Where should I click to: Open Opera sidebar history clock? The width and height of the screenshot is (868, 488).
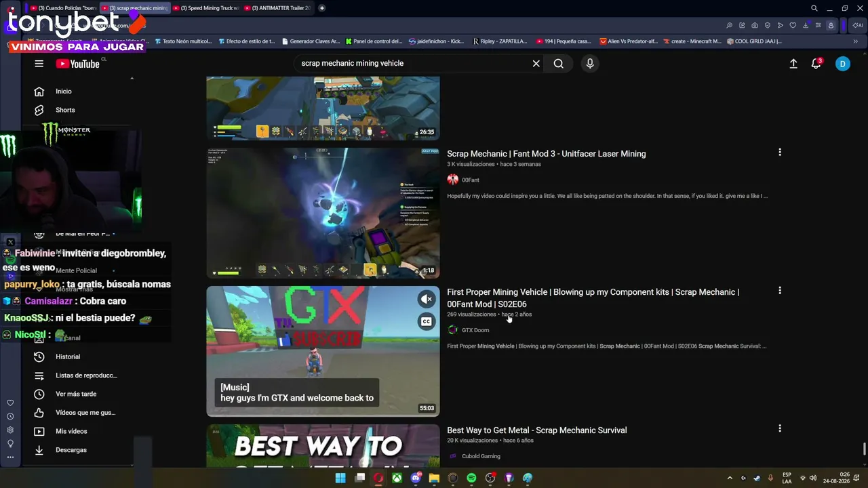(x=10, y=416)
